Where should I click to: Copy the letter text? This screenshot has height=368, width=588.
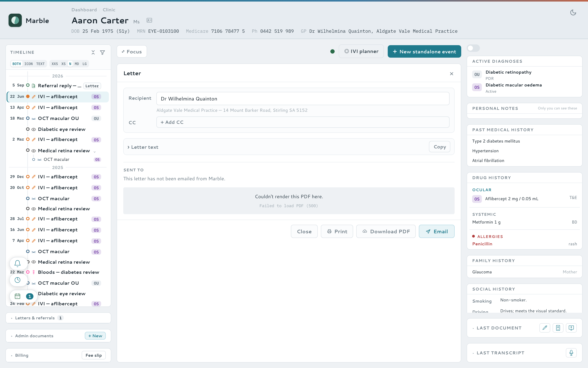[x=440, y=147]
